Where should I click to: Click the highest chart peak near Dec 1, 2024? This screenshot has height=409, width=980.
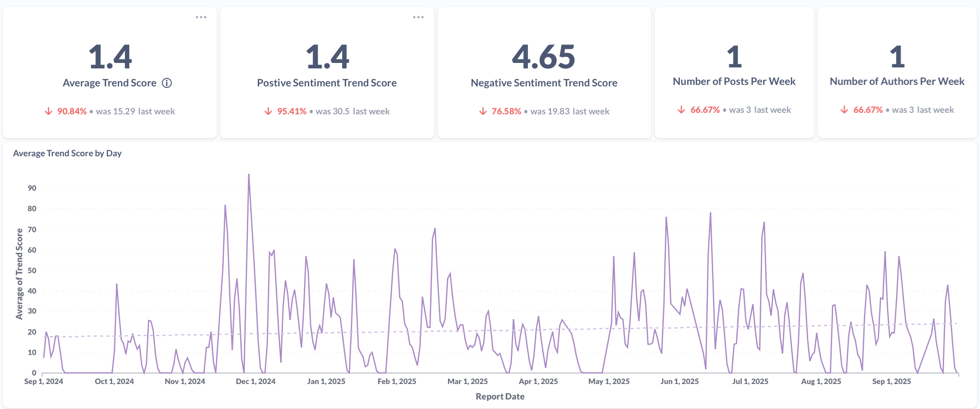[x=249, y=175]
